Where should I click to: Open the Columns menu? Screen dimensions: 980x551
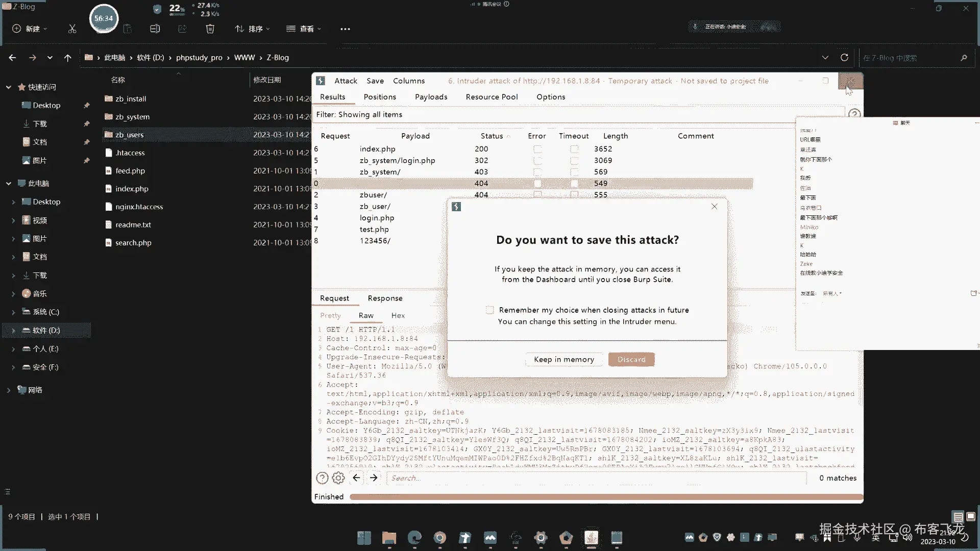click(408, 81)
